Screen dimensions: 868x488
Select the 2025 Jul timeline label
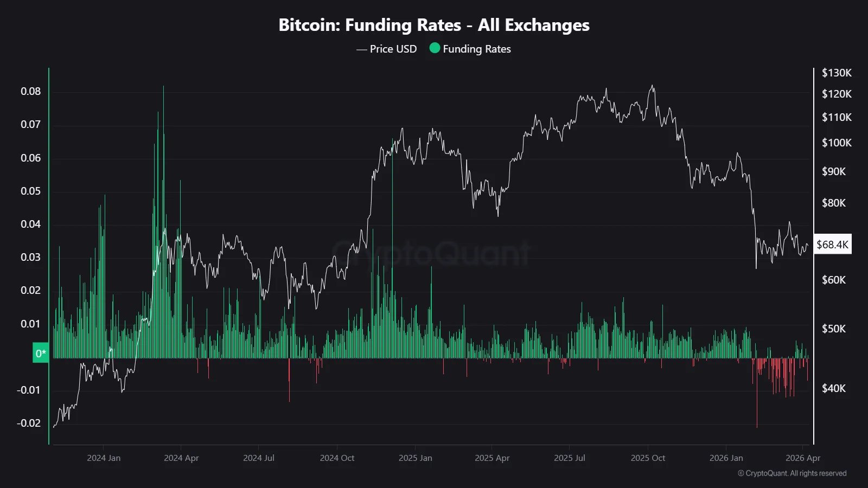coord(569,458)
